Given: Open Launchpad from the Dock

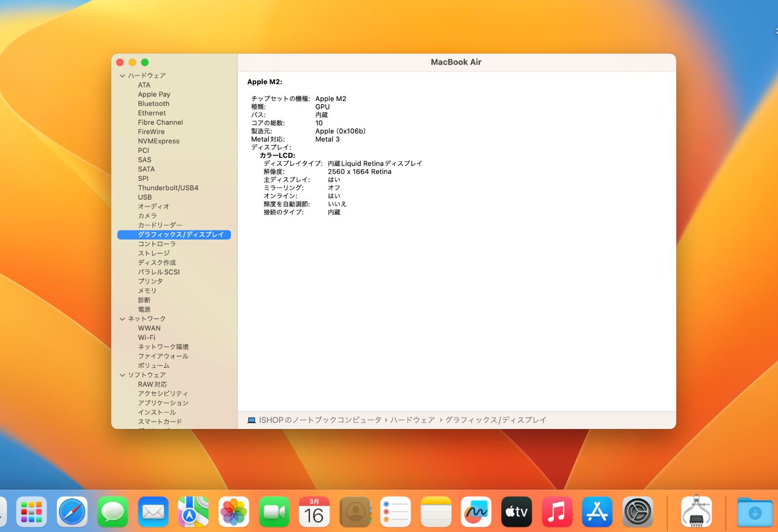Looking at the screenshot, I should coord(32,512).
